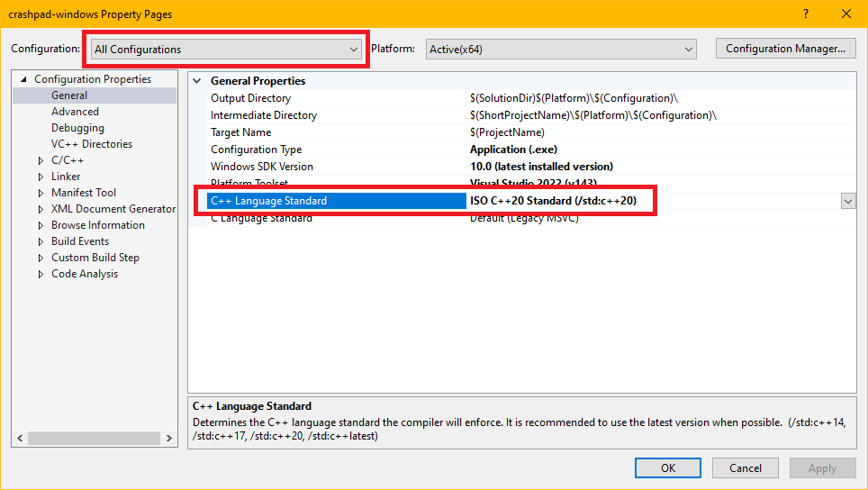The height and width of the screenshot is (490, 868).
Task: Click the Output Directory property row
Action: tap(250, 98)
